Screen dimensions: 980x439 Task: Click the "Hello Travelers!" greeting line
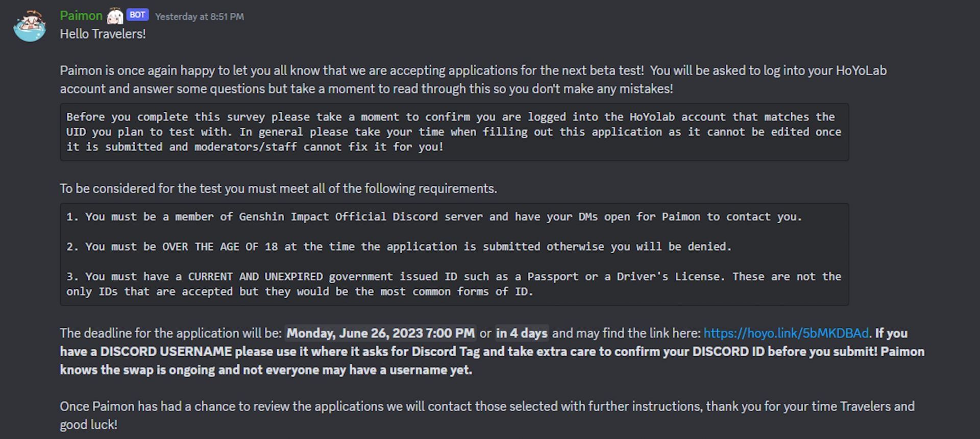103,34
